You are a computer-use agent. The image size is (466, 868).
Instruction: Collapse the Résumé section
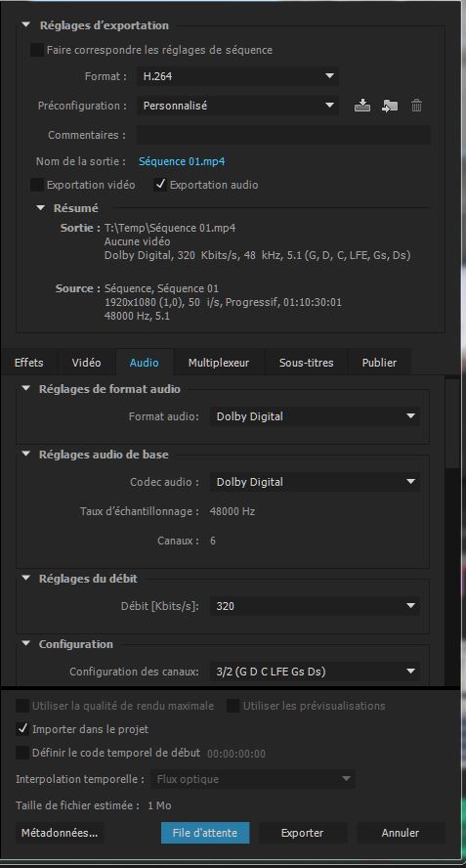coord(40,208)
